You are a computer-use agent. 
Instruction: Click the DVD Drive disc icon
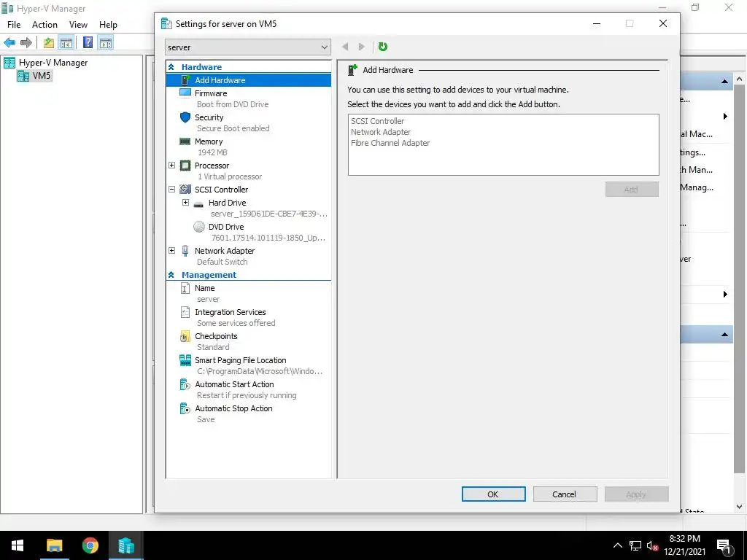199,227
